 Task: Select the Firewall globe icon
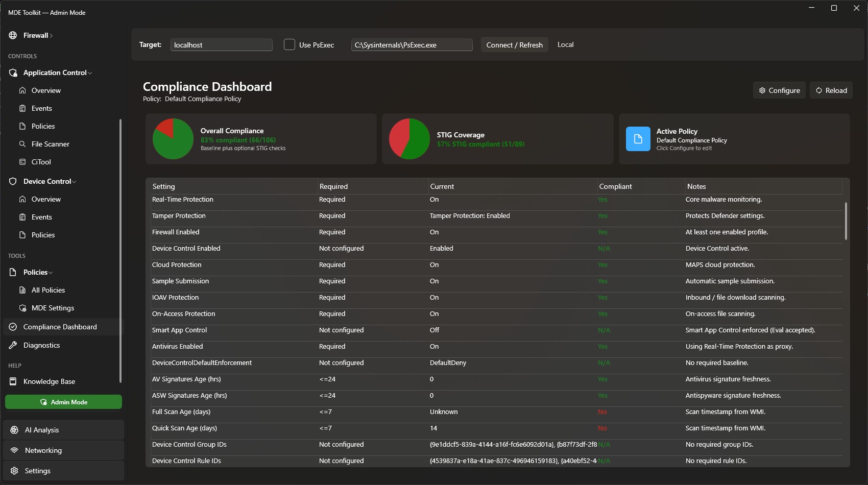click(x=12, y=35)
